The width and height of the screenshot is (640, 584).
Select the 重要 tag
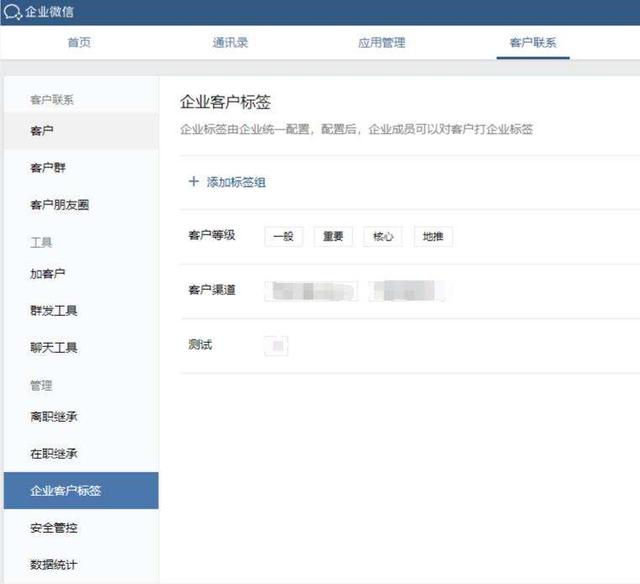pos(333,236)
